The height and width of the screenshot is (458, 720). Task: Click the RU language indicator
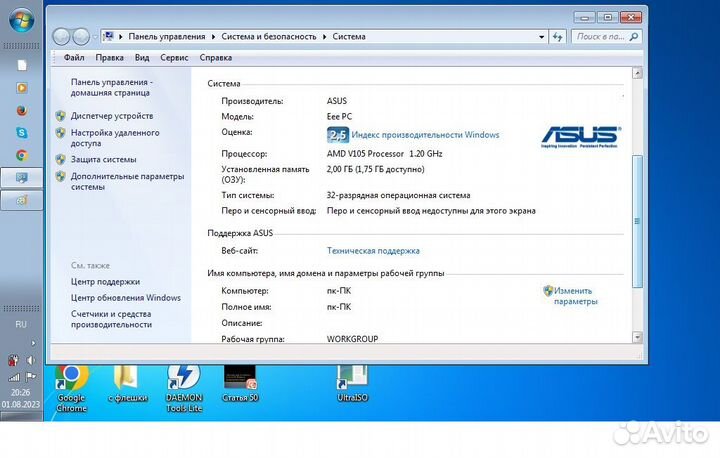[21, 324]
